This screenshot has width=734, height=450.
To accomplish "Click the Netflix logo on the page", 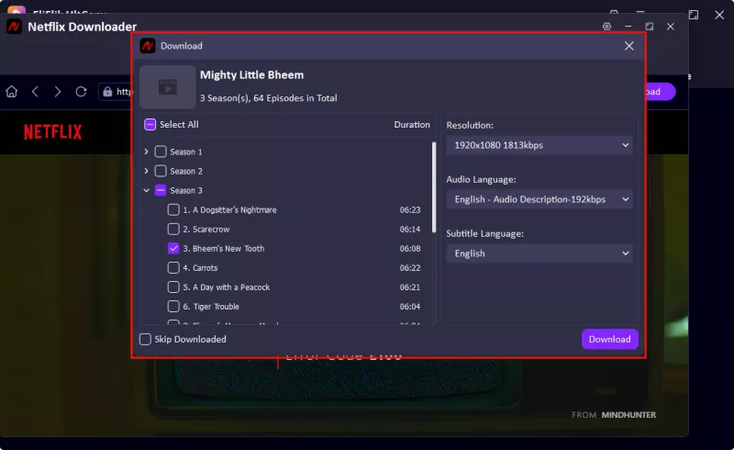I will tap(53, 132).
